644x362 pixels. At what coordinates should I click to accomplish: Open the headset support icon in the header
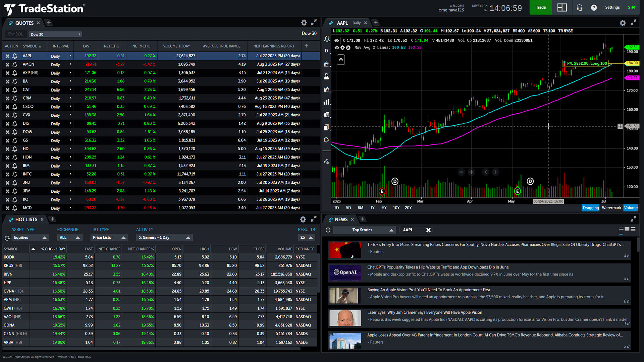click(580, 7)
